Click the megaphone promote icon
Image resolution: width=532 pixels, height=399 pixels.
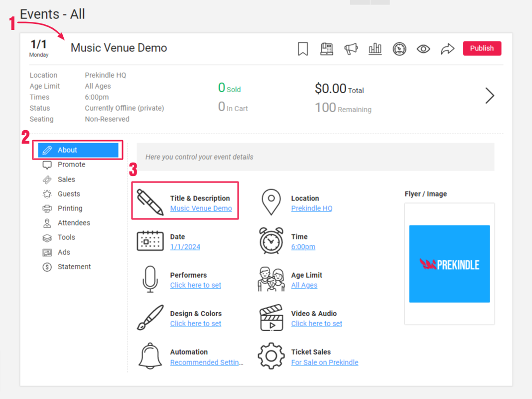(351, 49)
